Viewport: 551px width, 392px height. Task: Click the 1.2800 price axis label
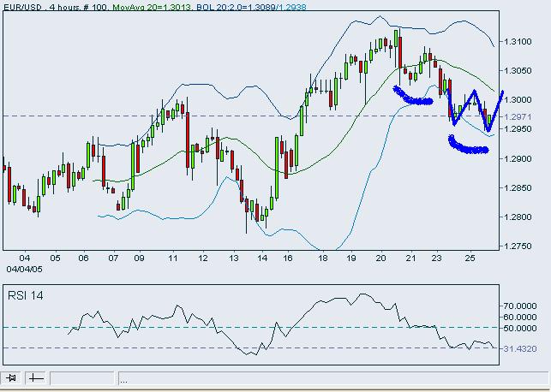[518, 217]
